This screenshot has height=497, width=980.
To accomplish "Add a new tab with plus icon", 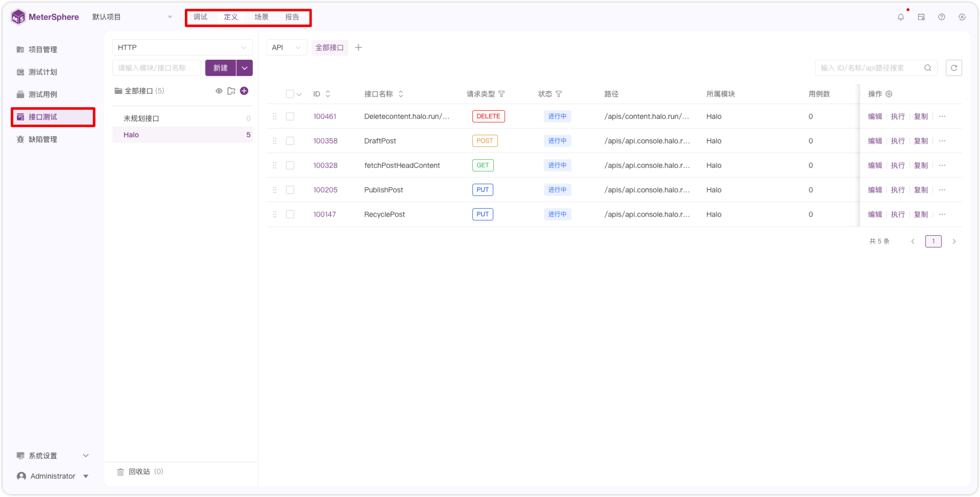I will tap(358, 47).
